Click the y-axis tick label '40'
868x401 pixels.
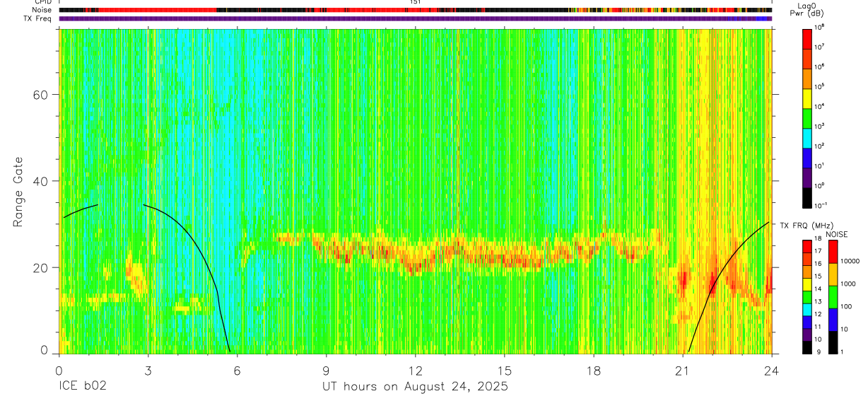pyautogui.click(x=41, y=181)
